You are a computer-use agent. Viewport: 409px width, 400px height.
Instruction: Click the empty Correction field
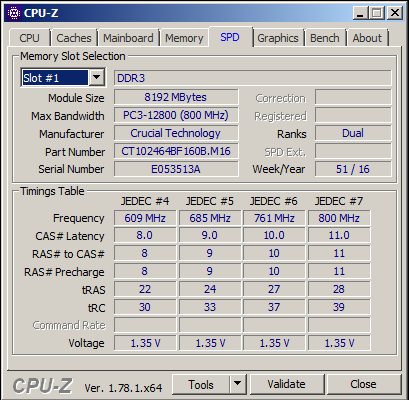point(353,97)
